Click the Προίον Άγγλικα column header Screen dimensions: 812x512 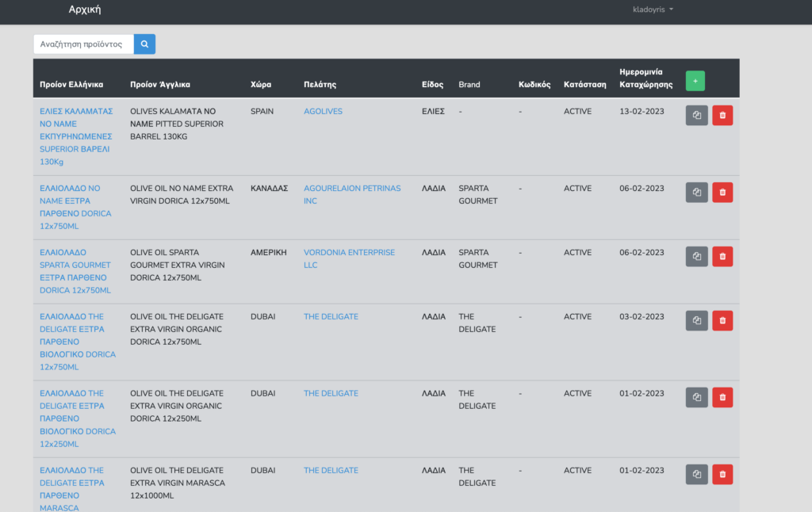point(160,84)
